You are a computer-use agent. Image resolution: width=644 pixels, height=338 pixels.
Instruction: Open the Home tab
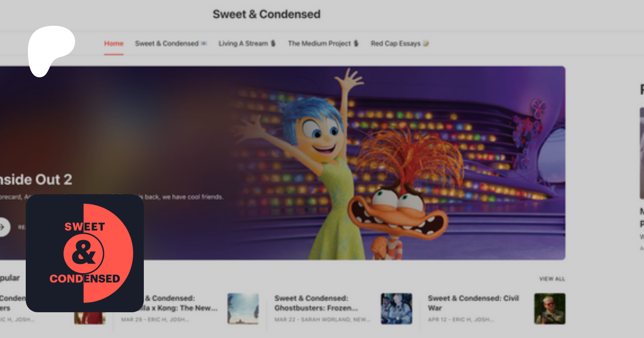(x=114, y=43)
